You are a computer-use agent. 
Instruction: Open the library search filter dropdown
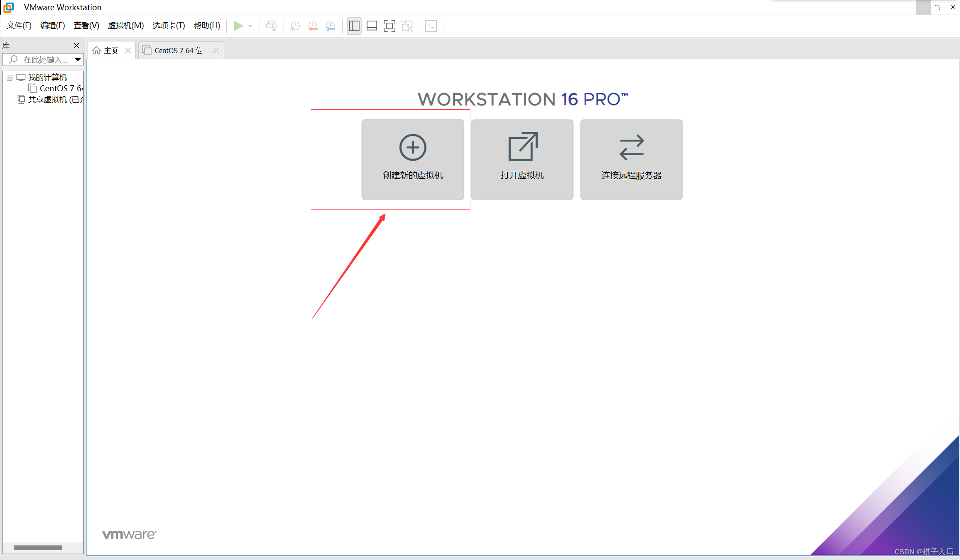click(x=78, y=60)
